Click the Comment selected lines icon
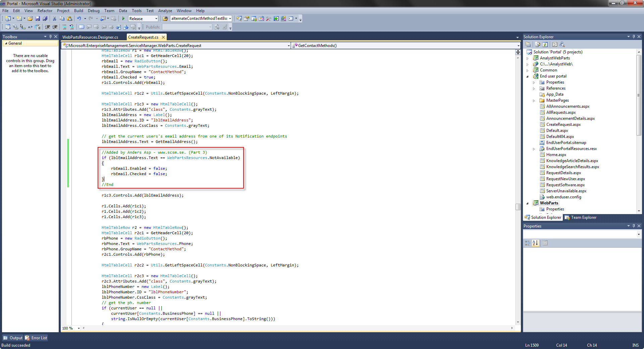 (x=65, y=27)
